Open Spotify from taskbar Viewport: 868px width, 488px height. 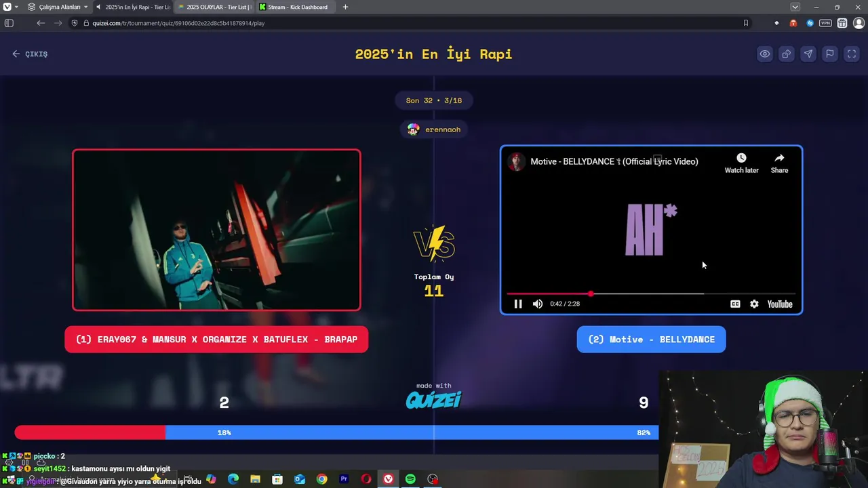[410, 479]
